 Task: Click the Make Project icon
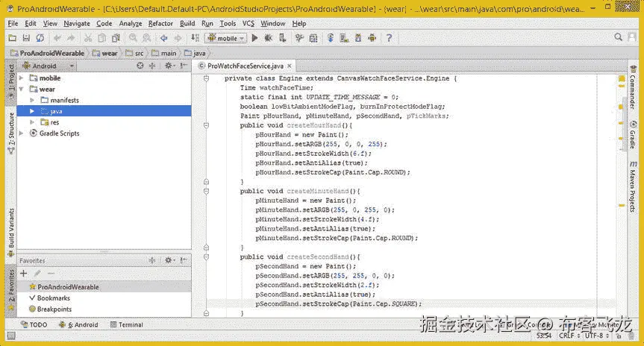pyautogui.click(x=195, y=38)
